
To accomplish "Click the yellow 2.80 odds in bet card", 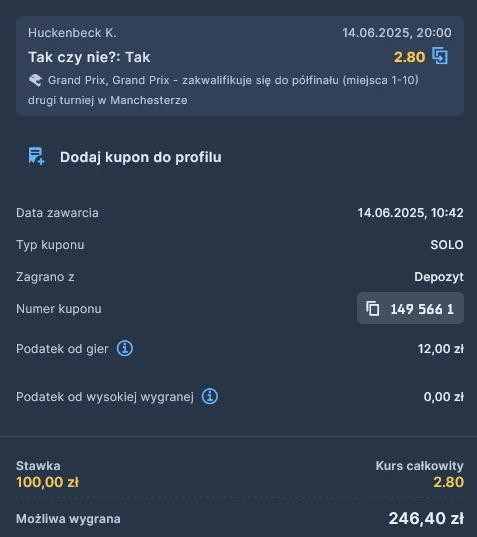I will tap(410, 57).
